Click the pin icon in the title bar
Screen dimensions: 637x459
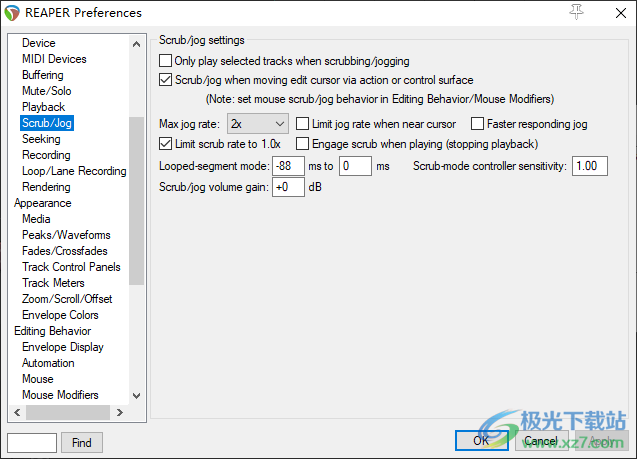575,12
